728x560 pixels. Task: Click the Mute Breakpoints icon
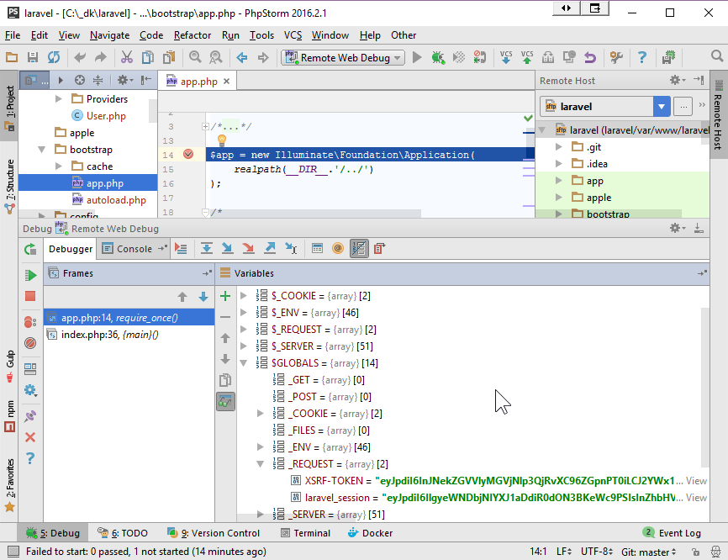[30, 343]
